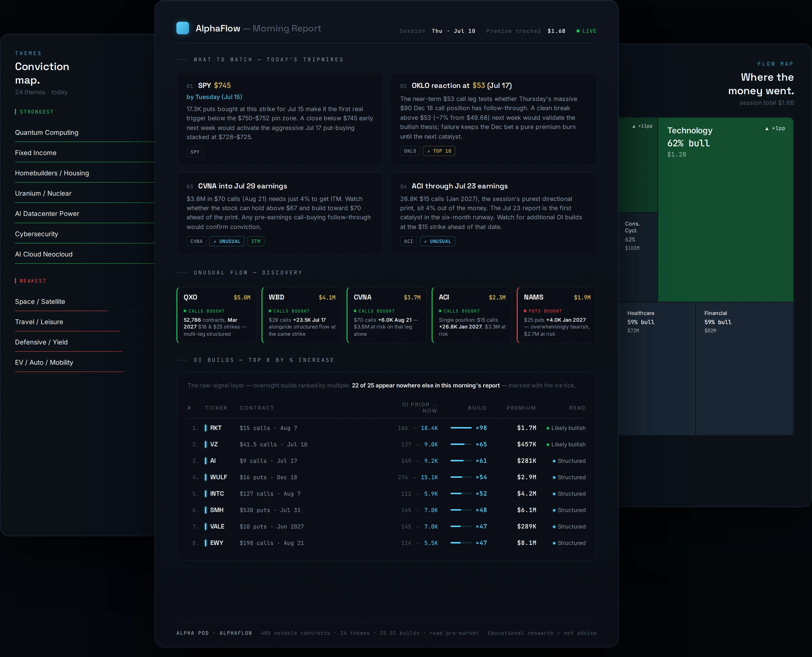Screen dimensions: 812x657
Task: Select the RKT row in OI builds
Action: 386,428
